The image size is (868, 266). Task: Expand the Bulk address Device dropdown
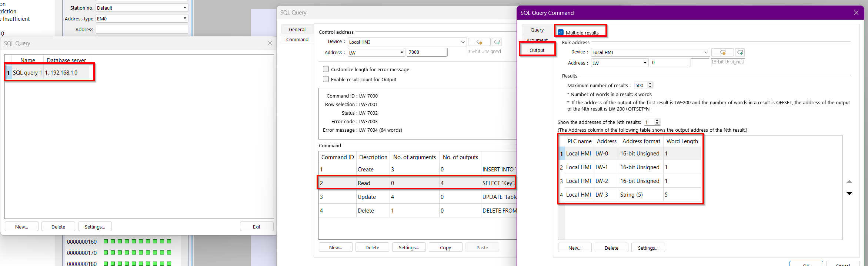(x=706, y=52)
